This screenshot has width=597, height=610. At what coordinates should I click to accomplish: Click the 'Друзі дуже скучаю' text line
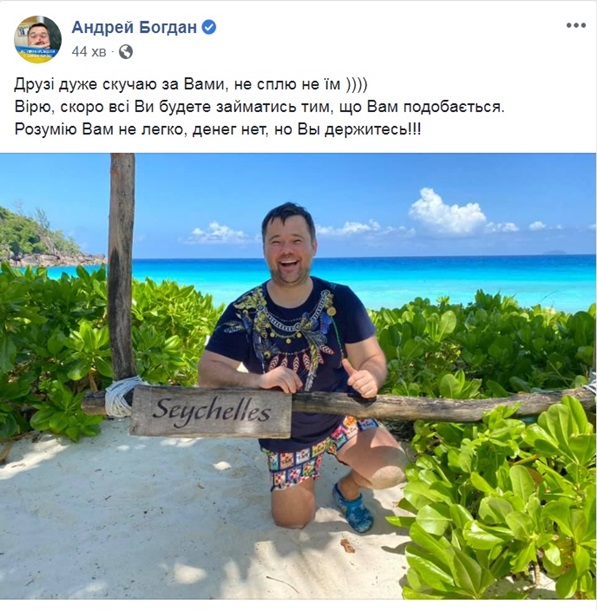tap(191, 84)
